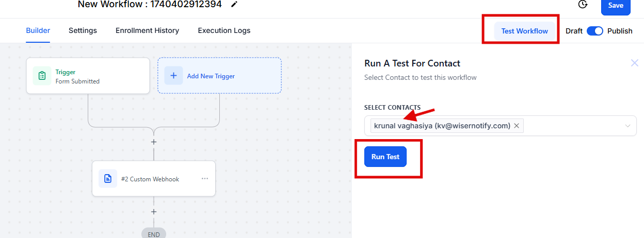Close the Run A Test panel
The height and width of the screenshot is (238, 644).
tap(635, 63)
